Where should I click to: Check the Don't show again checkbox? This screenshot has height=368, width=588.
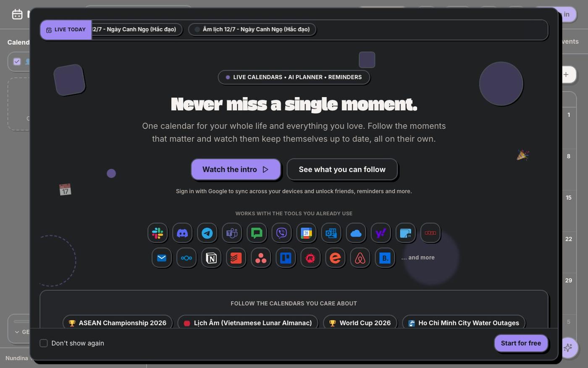point(44,343)
